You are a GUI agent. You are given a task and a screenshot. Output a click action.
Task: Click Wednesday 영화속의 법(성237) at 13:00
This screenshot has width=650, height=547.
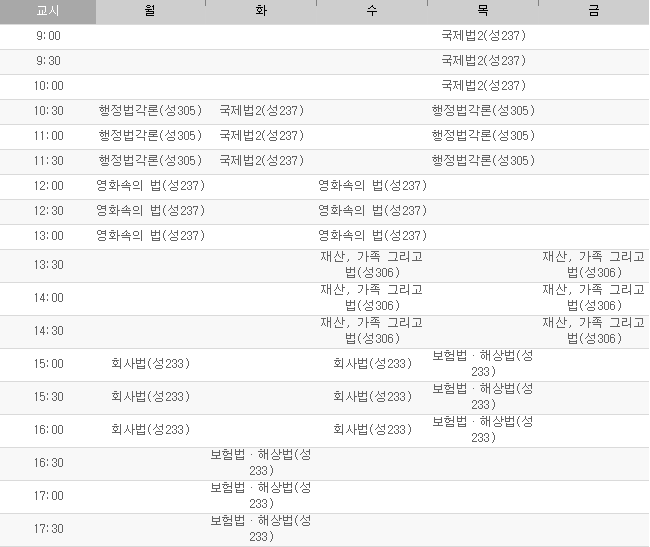pyautogui.click(x=372, y=235)
